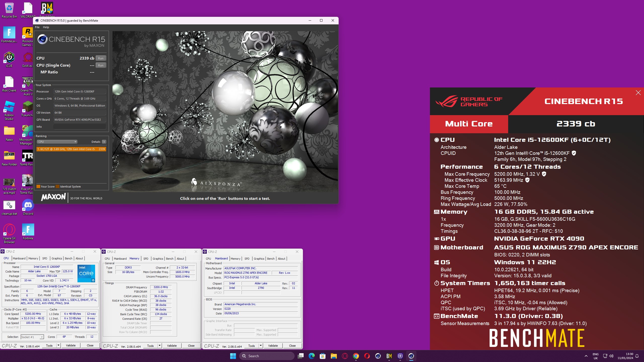Close the BenchMate result overlay

coord(638,93)
